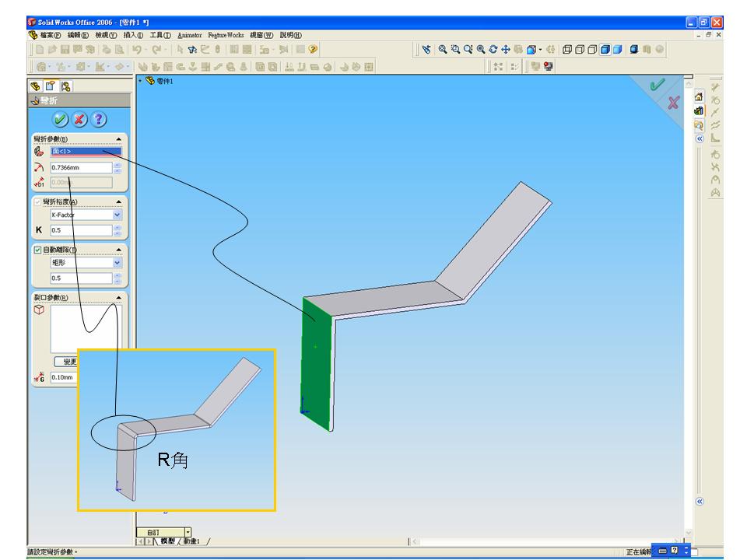
Task: Click the Zoom to Selection icon
Action: (481, 50)
